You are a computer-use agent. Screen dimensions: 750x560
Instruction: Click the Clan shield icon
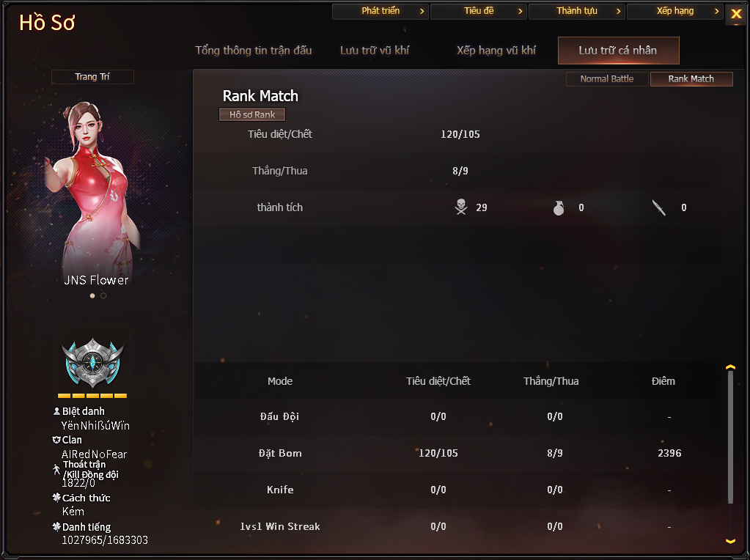click(56, 440)
